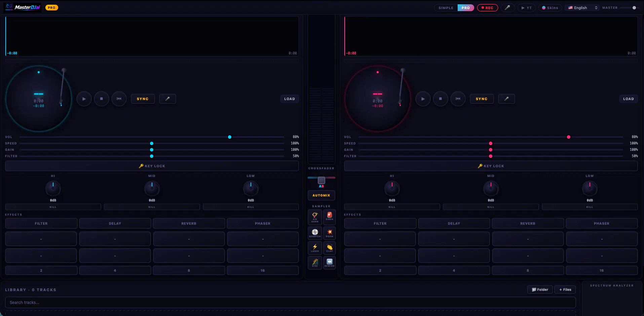Trigger the Laser sample
The width and height of the screenshot is (644, 316).
pyautogui.click(x=315, y=248)
